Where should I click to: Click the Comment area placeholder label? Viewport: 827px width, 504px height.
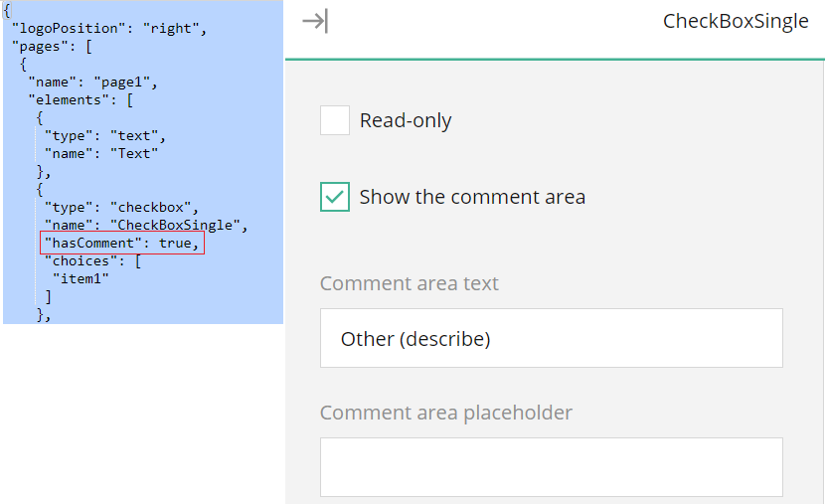tap(445, 413)
